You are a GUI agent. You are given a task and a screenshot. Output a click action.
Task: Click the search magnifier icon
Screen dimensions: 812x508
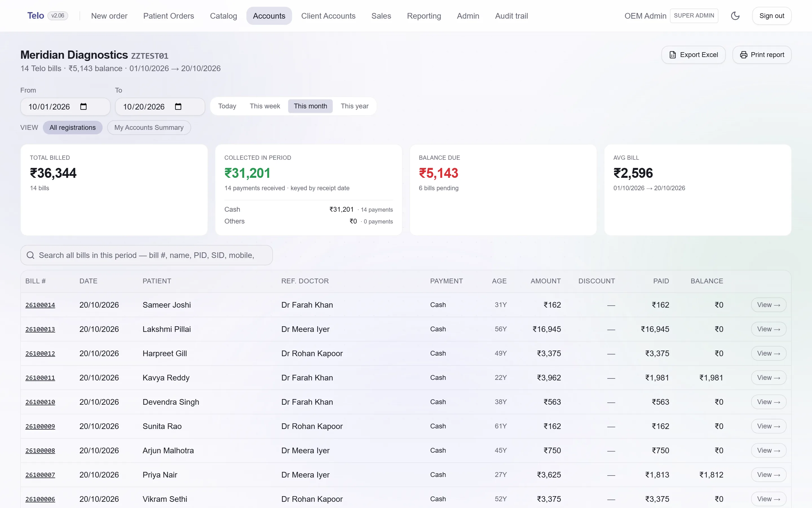pyautogui.click(x=30, y=255)
